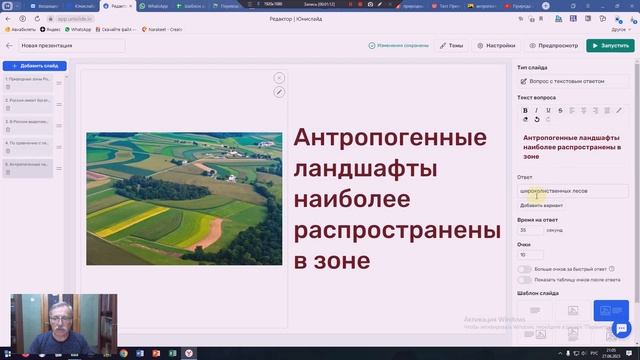Close the Редактор browser tab

click(x=131, y=6)
